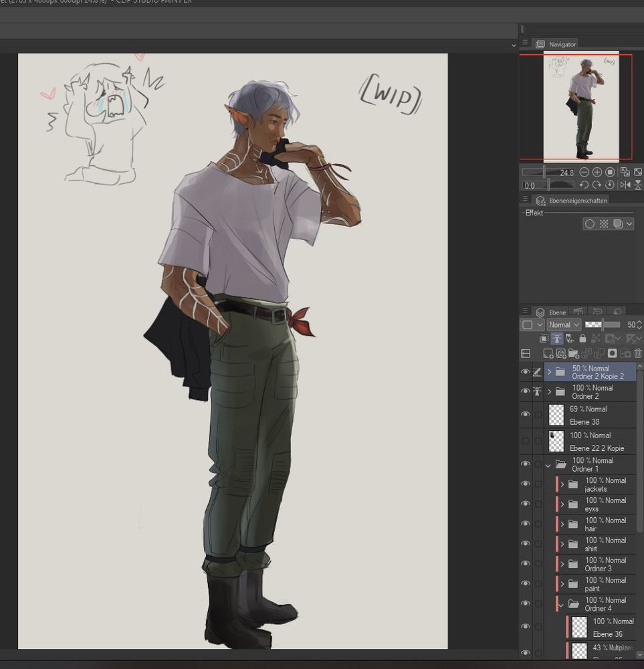This screenshot has height=669, width=644.
Task: Zoom out in the Navigator panel
Action: coord(584,172)
